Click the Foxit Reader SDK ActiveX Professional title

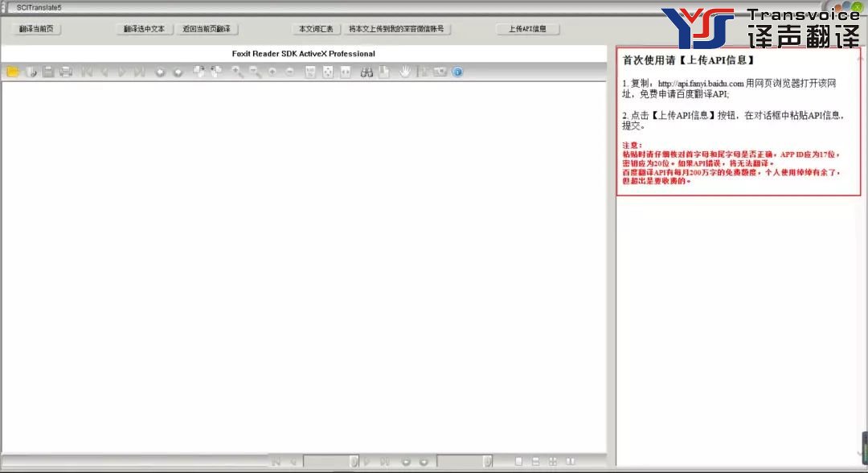pyautogui.click(x=303, y=54)
